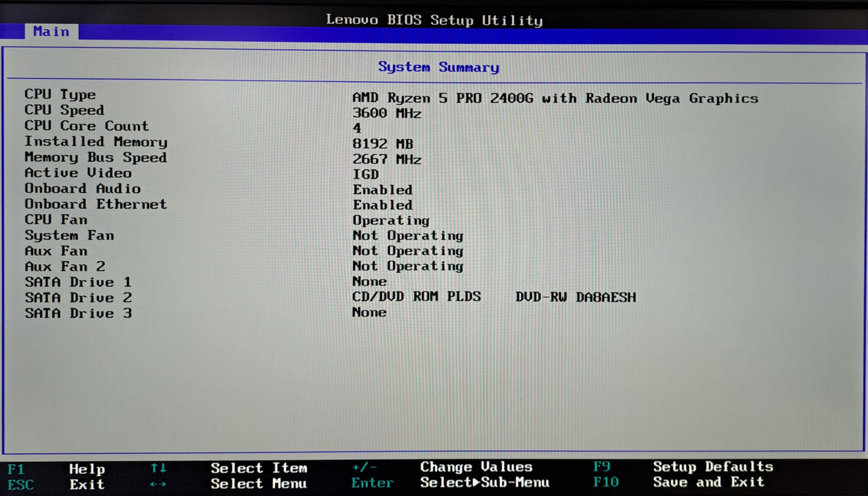868x496 pixels.
Task: Click None value for SATA Drive 3
Action: tap(369, 312)
